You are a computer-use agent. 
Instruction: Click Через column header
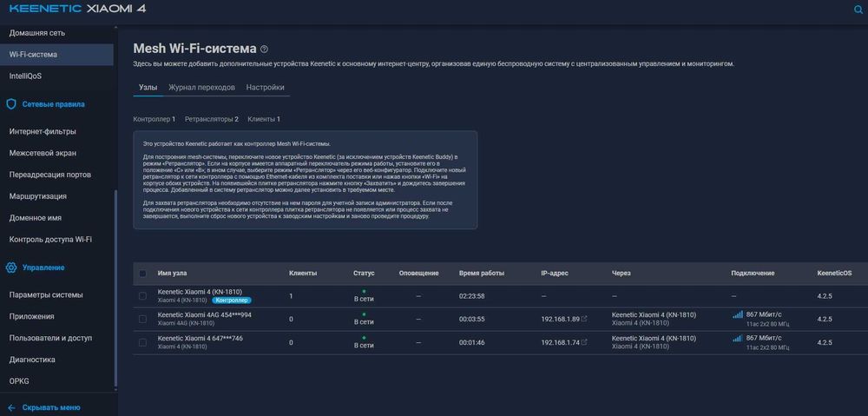pos(621,273)
